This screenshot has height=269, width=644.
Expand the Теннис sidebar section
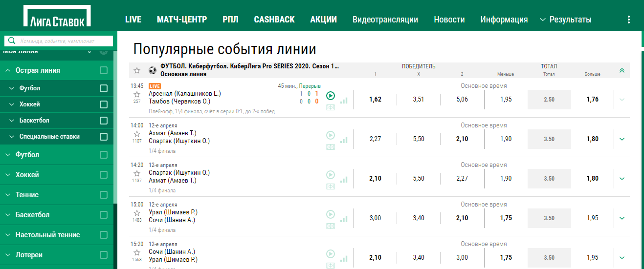tap(8, 195)
